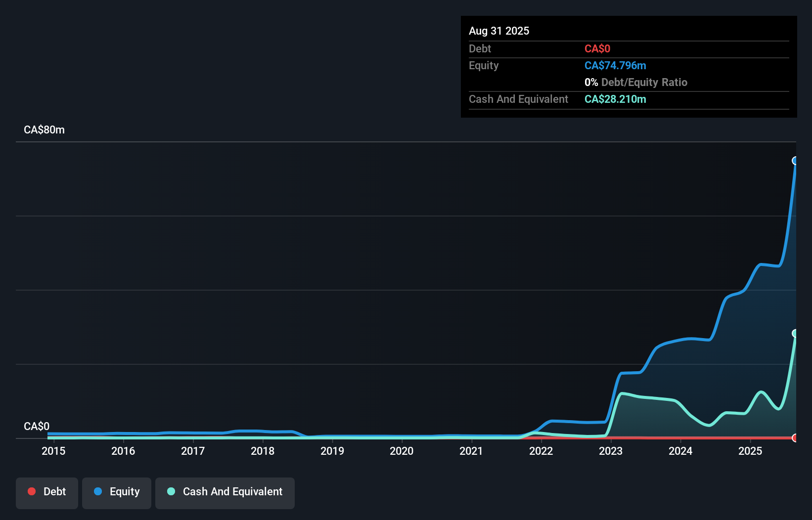This screenshot has width=812, height=520.
Task: Click the teal CA$28.210m value in tooltip
Action: pyautogui.click(x=615, y=99)
